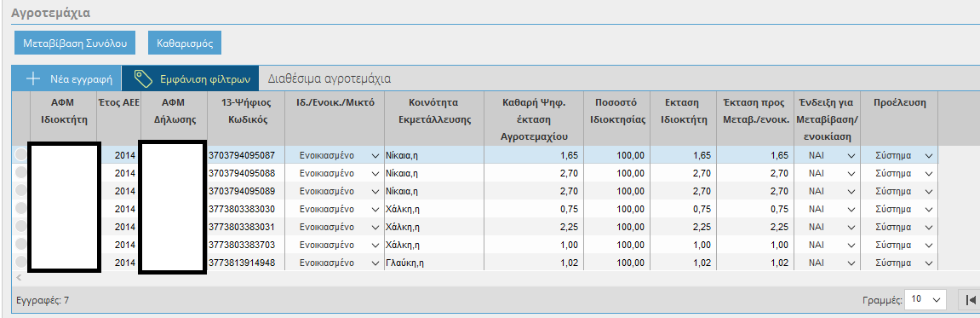Click Καθαρή έκταση cell in row 3703794095087
The height and width of the screenshot is (318, 980).
534,154
